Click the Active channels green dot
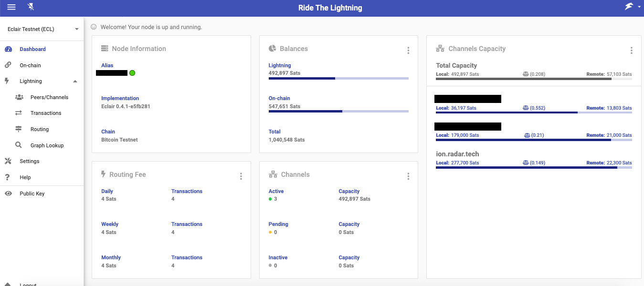Screen dimensions: 644x286 tap(270, 199)
